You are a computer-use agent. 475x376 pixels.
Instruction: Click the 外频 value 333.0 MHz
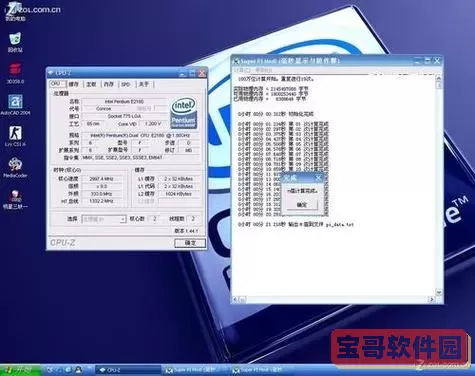click(101, 194)
